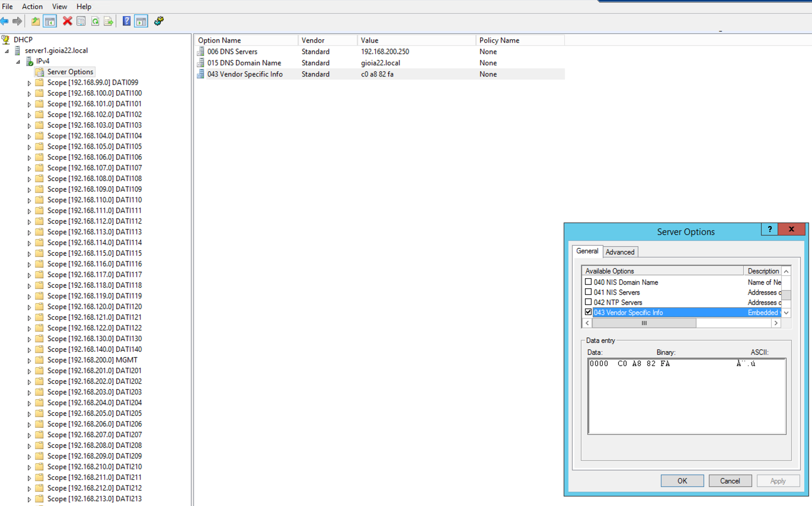The height and width of the screenshot is (506, 812).
Task: Check the 042 NTP Servers option
Action: coord(589,303)
